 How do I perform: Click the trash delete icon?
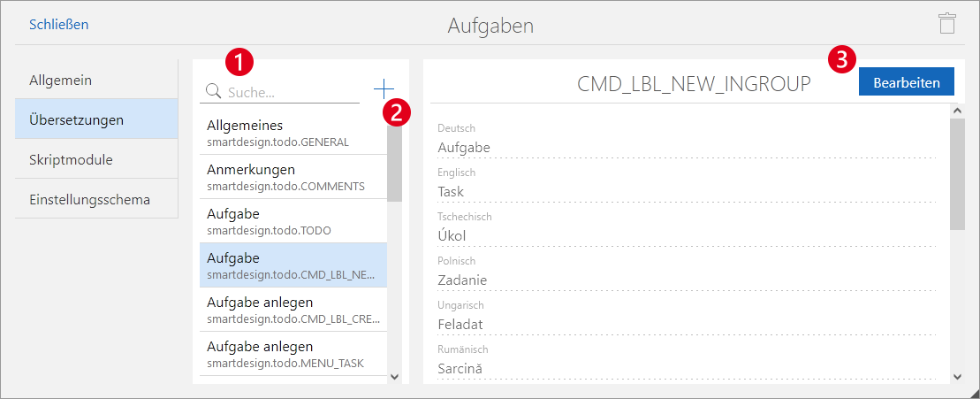click(x=946, y=23)
